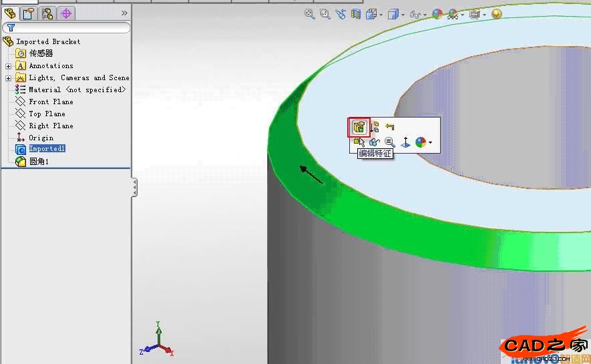Click the Zoom to Selection icon in popup
591x364 pixels.
[390, 142]
